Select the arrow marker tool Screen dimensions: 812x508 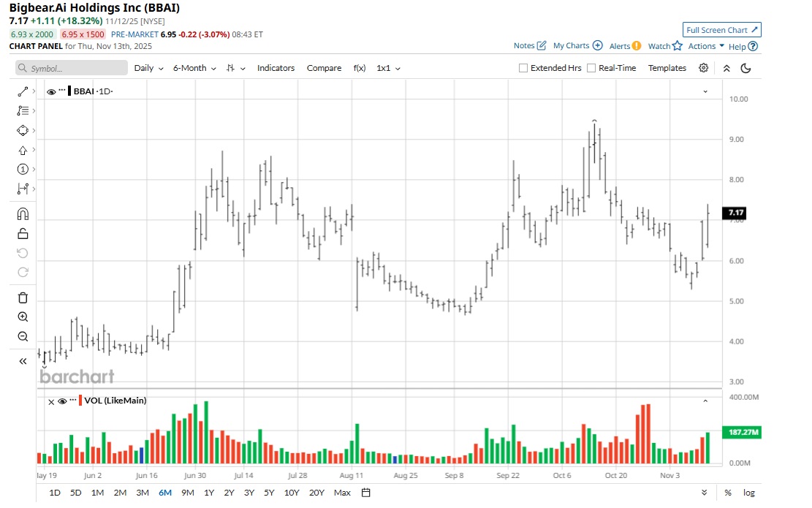pos(22,150)
